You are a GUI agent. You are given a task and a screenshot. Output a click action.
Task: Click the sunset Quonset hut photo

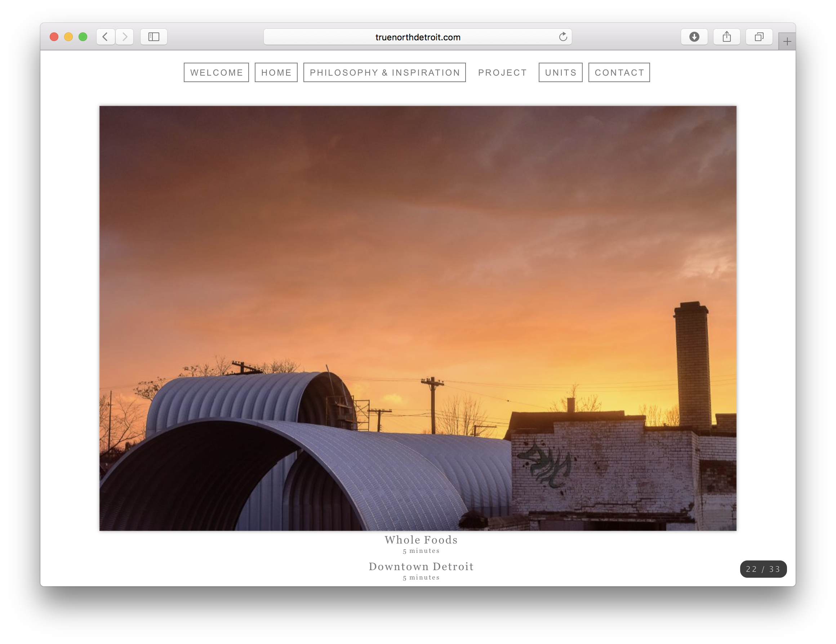(x=418, y=318)
